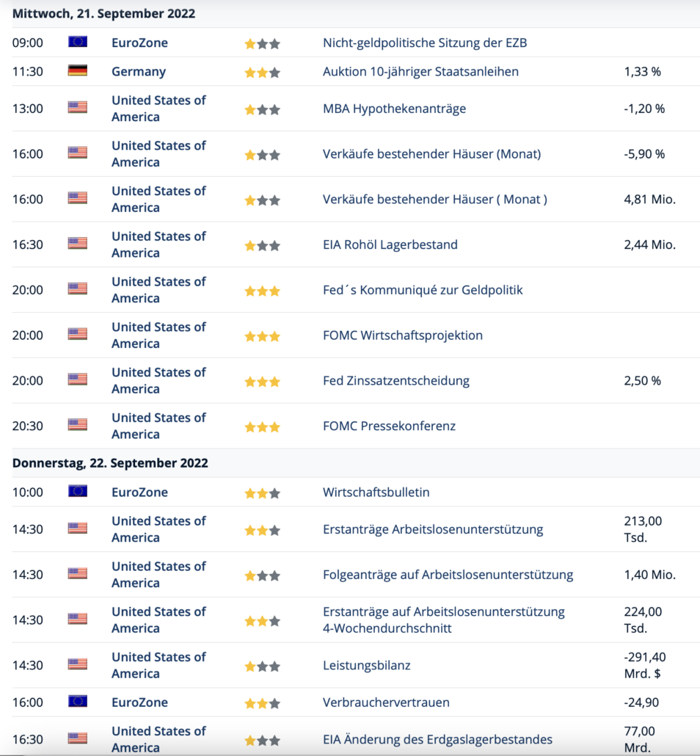700x756 pixels.
Task: Click the Donnerstag, 22. September 2022 header
Action: tap(110, 463)
